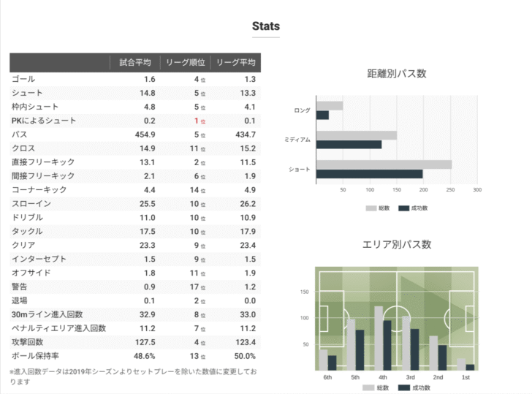Select the ゴール row in stats table
This screenshot has height=394, width=532.
(135, 79)
